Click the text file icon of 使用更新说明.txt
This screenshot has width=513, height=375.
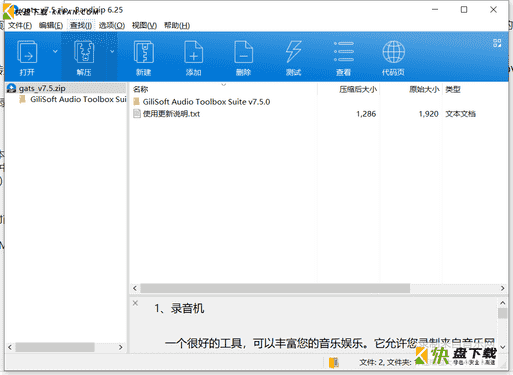[137, 114]
